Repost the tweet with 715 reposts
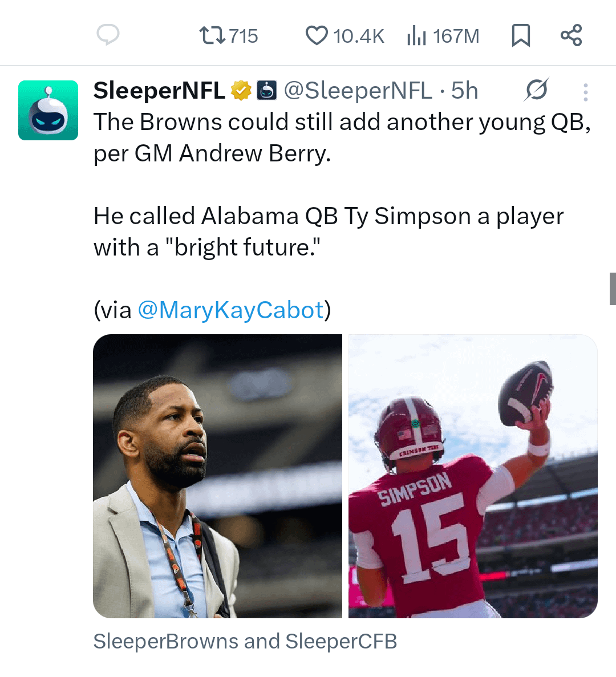 (212, 36)
